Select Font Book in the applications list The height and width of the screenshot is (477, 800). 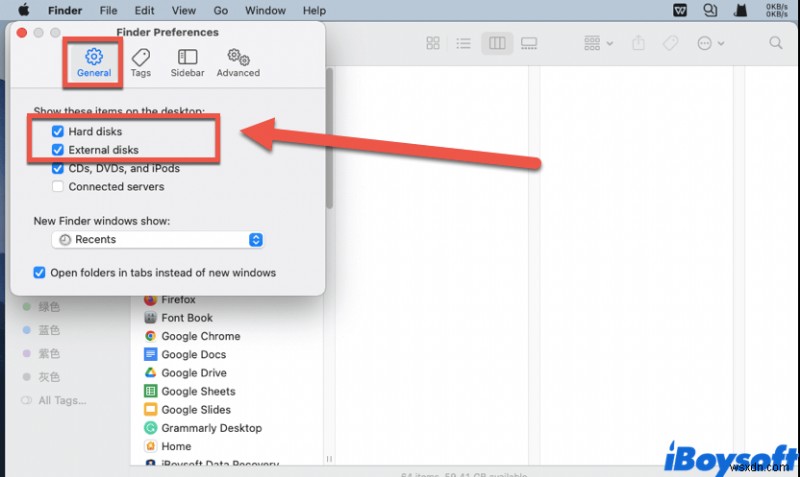pos(187,318)
